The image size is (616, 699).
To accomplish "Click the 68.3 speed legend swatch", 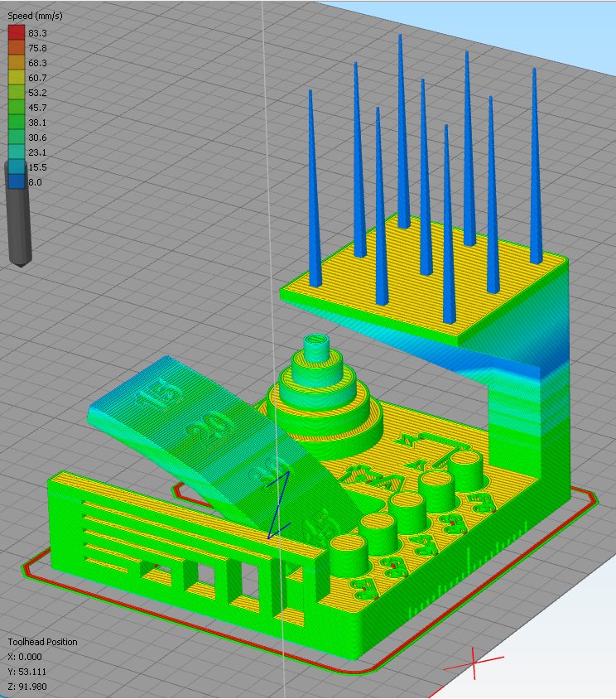I will coord(17,62).
